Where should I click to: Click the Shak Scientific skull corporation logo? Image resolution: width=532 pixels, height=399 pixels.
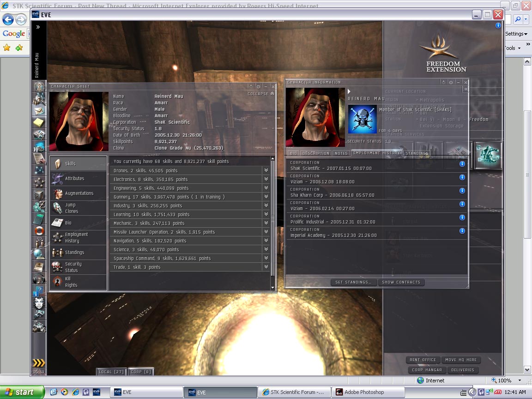(x=362, y=119)
